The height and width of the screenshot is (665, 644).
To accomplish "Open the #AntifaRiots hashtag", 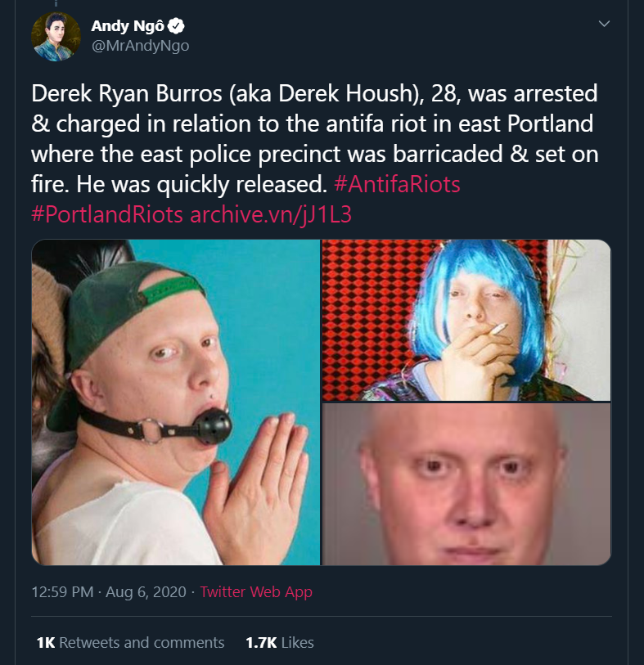I will pyautogui.click(x=397, y=184).
